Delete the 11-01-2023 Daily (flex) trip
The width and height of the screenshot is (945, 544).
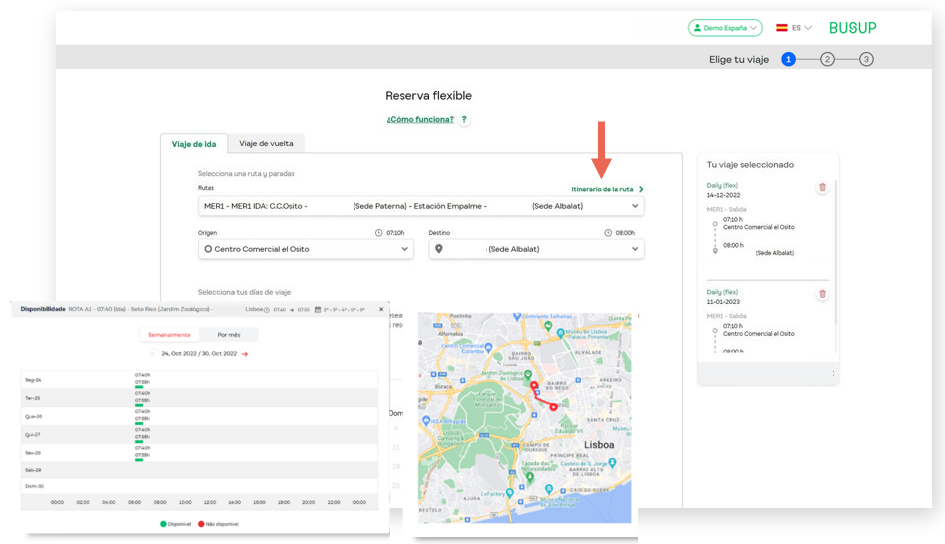[x=822, y=294]
